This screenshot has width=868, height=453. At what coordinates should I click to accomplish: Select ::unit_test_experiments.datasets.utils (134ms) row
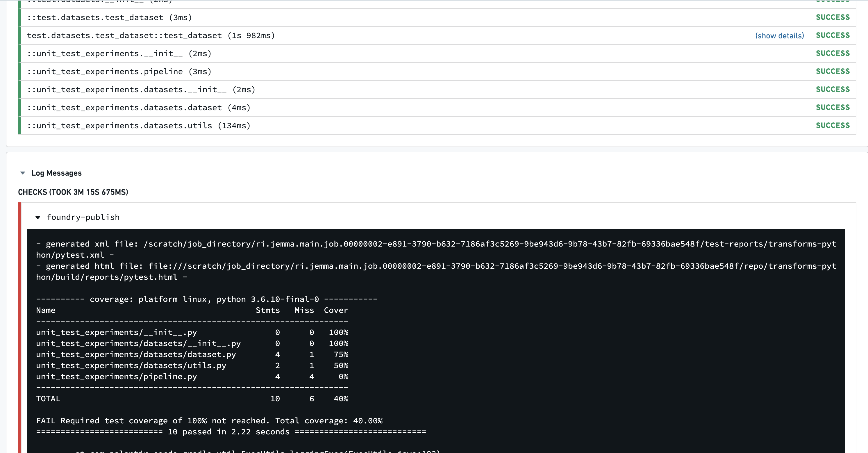(x=437, y=126)
